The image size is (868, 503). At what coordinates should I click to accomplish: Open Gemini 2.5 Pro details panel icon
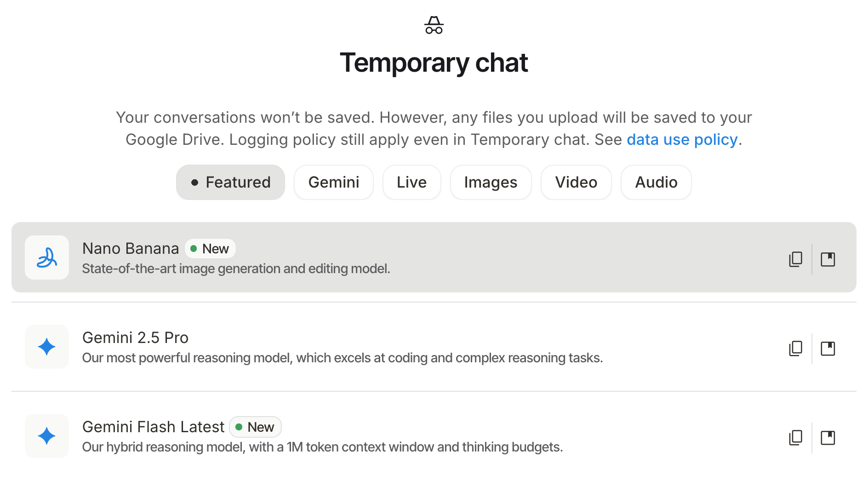point(828,349)
